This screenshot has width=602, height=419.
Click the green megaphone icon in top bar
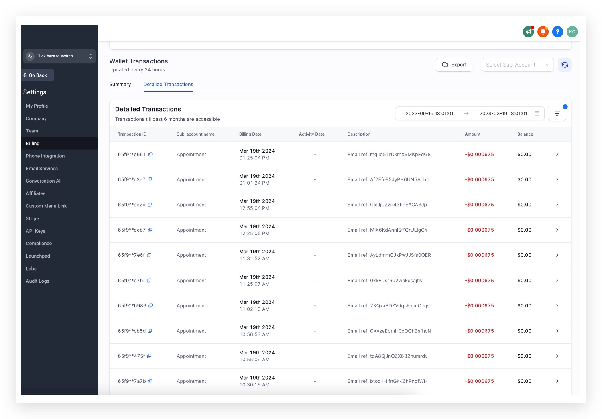click(529, 31)
